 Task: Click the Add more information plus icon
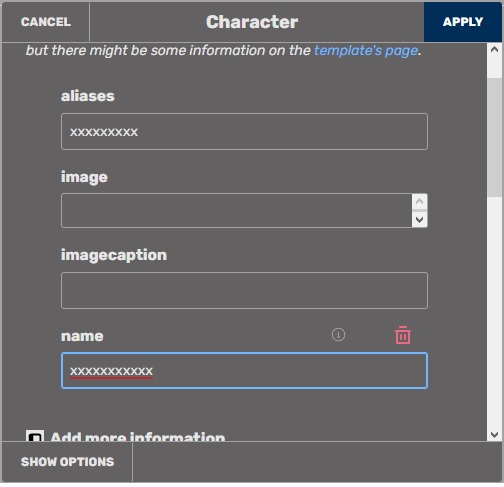[35, 436]
